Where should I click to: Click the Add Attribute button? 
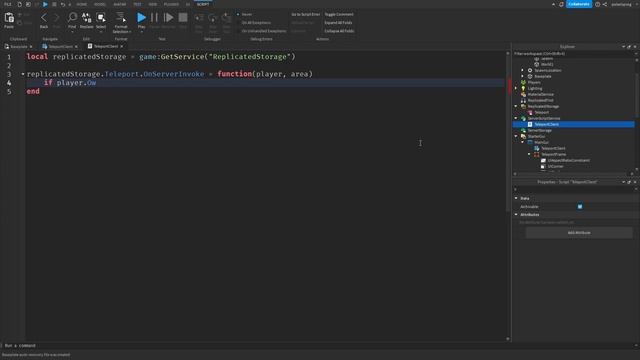point(579,233)
